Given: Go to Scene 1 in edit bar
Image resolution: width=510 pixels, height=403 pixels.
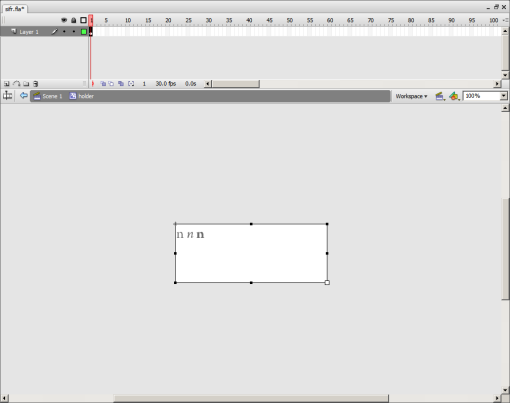Looking at the screenshot, I should coord(48,96).
